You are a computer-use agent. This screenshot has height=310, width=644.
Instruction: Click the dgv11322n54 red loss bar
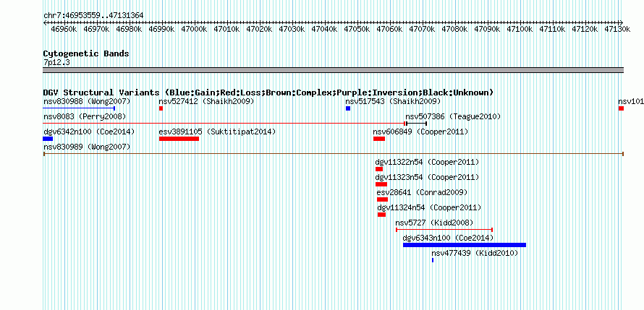379,169
